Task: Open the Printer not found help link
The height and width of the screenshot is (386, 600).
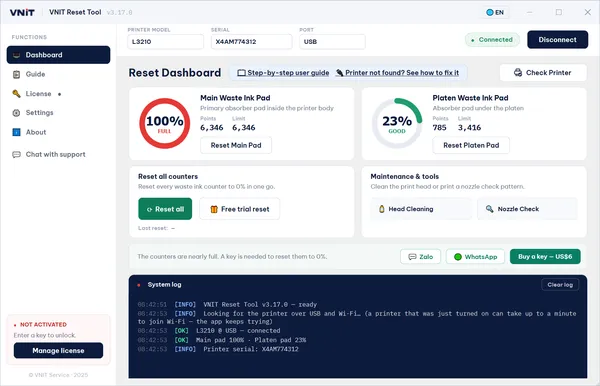Action: pyautogui.click(x=397, y=73)
